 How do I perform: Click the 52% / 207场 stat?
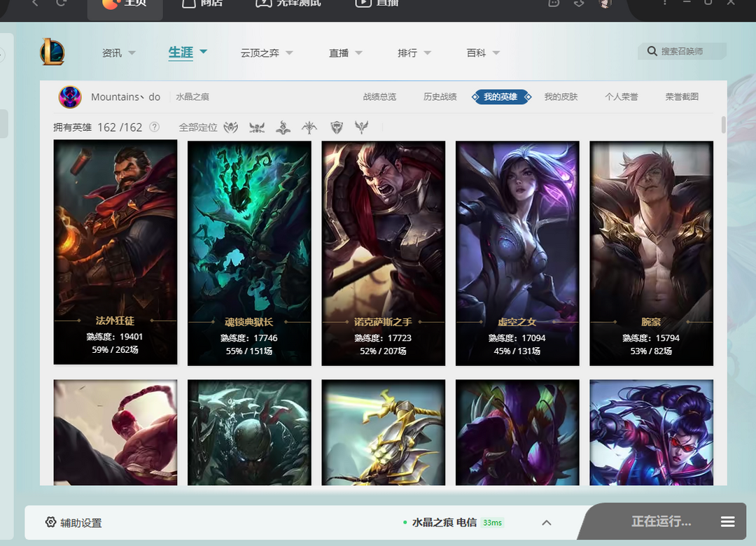pos(383,351)
